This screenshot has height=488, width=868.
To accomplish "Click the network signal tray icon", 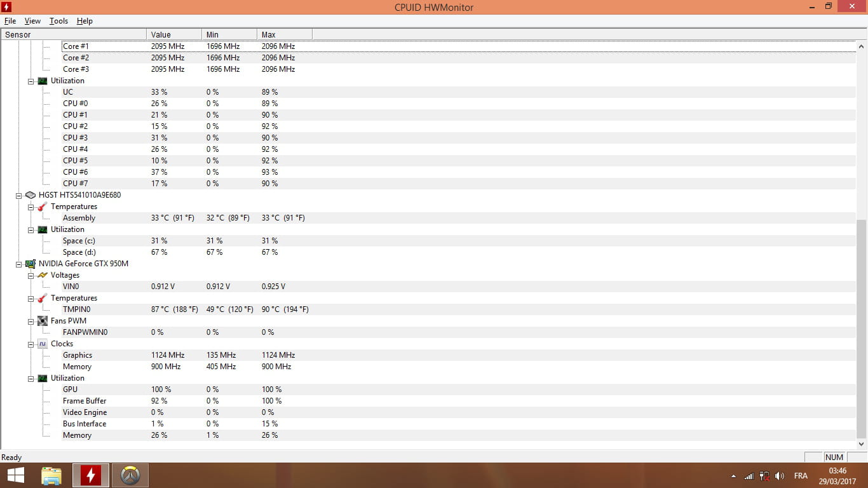I will 749,476.
